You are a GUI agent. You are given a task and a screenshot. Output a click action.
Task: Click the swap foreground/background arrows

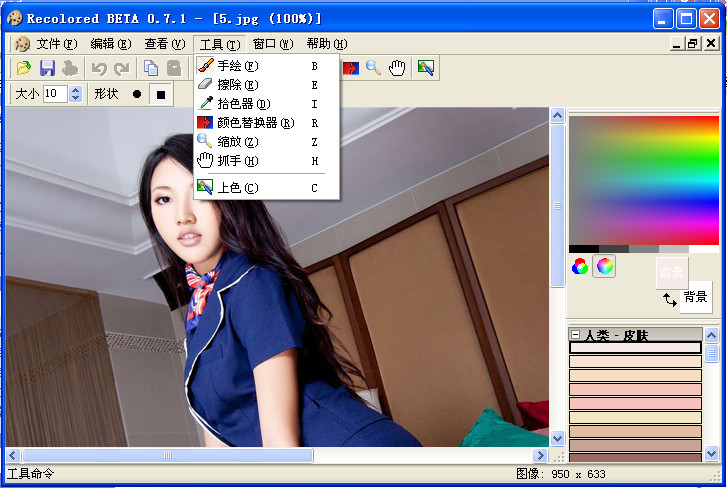tap(669, 299)
